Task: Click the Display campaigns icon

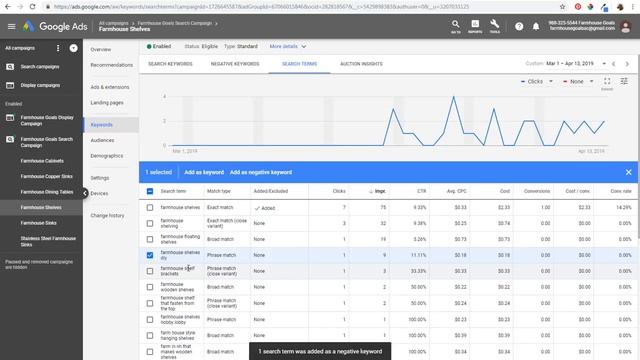Action: click(10, 85)
